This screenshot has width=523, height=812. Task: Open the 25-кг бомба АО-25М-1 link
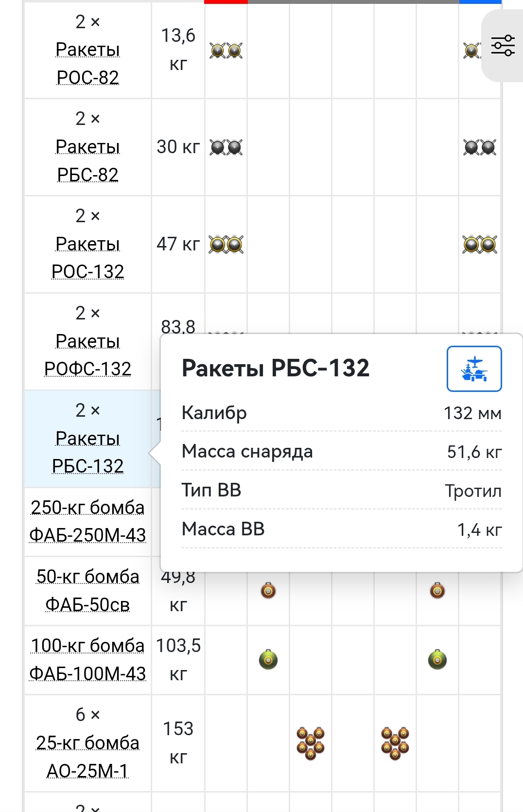pos(87,757)
